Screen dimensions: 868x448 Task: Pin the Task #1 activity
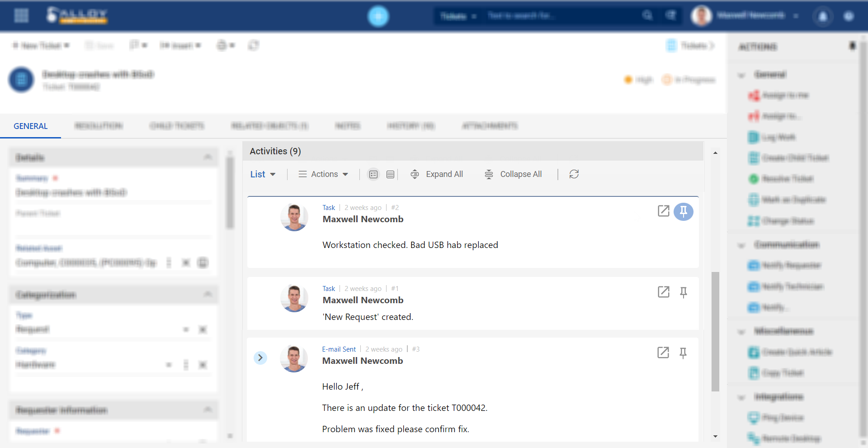(684, 292)
